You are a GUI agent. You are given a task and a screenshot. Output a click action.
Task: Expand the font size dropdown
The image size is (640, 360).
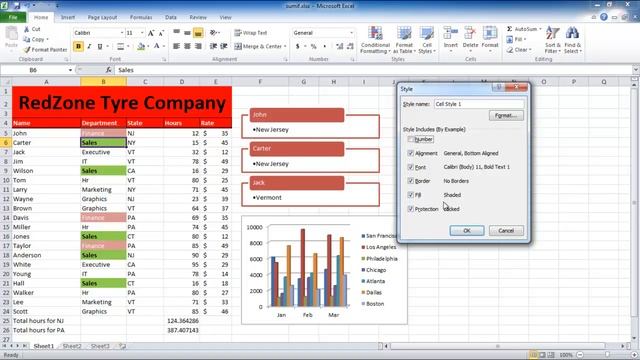pos(142,33)
